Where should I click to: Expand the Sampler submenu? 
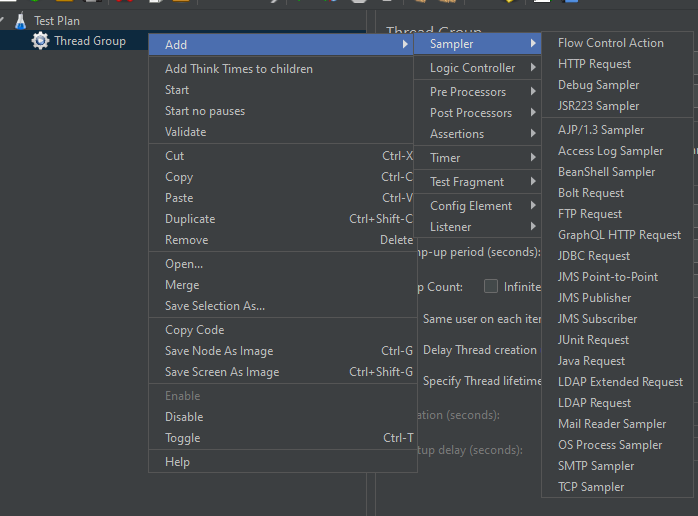click(x=477, y=44)
